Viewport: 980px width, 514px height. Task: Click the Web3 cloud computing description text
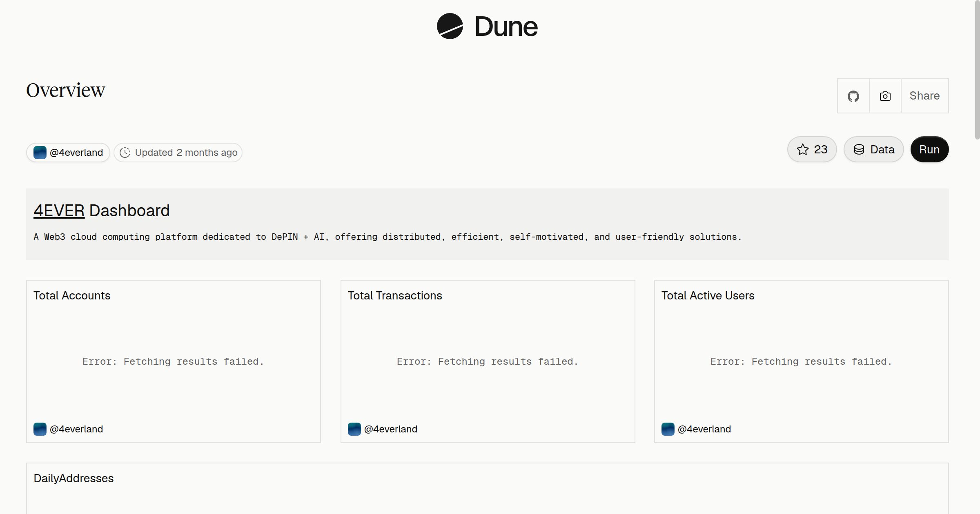(x=388, y=237)
